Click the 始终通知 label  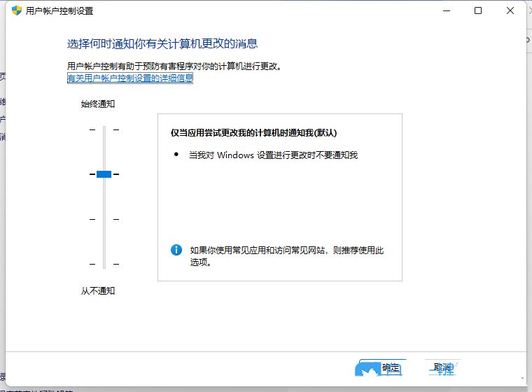click(x=98, y=104)
